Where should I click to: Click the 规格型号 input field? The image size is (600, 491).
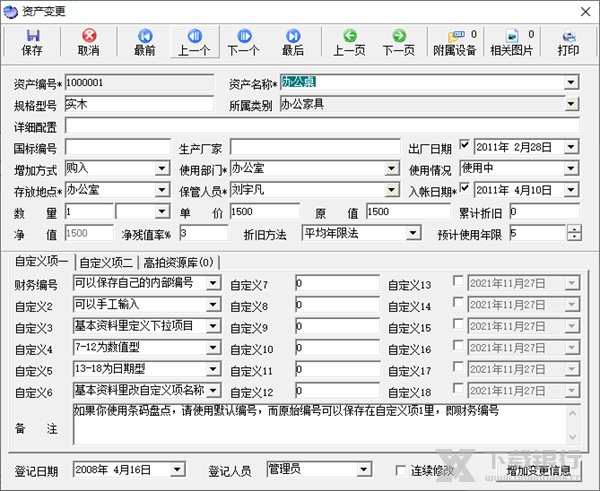pyautogui.click(x=139, y=104)
